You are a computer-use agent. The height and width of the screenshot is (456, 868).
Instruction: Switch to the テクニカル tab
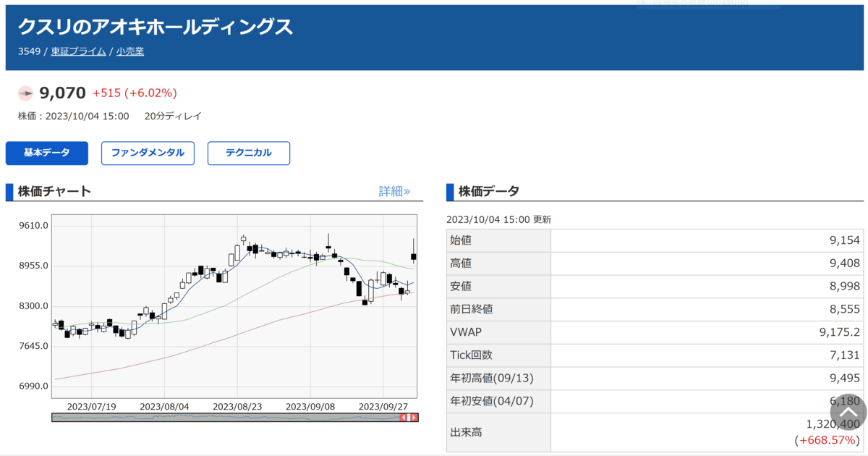pos(249,153)
